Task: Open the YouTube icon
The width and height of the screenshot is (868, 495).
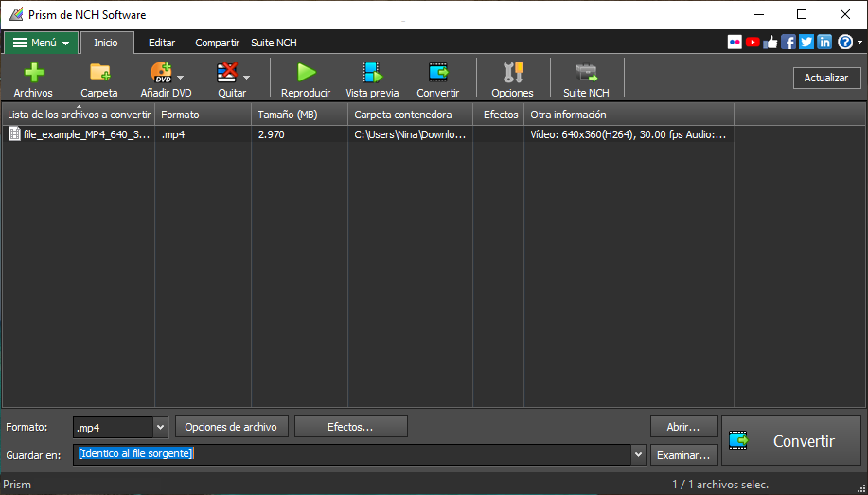Action: 753,42
